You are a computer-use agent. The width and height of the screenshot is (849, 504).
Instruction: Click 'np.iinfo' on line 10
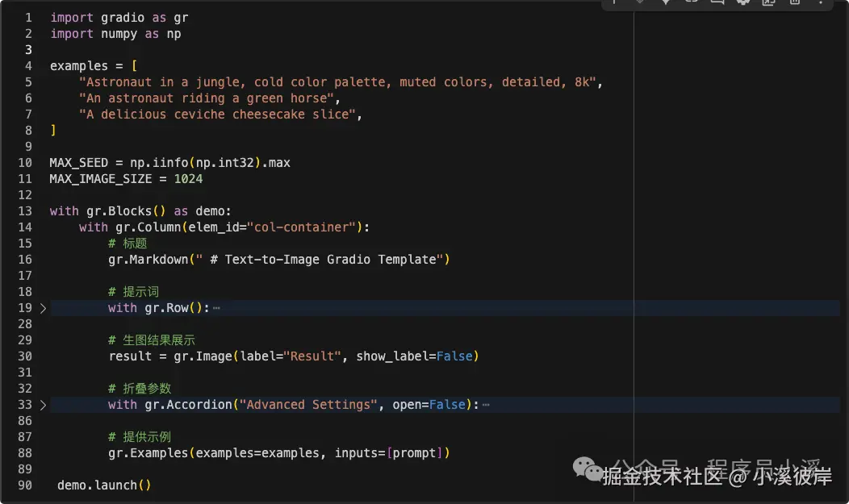[x=159, y=163]
